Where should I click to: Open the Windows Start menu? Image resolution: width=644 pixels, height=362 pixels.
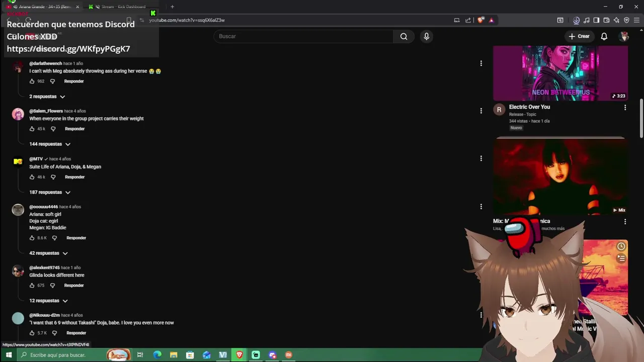[9, 355]
